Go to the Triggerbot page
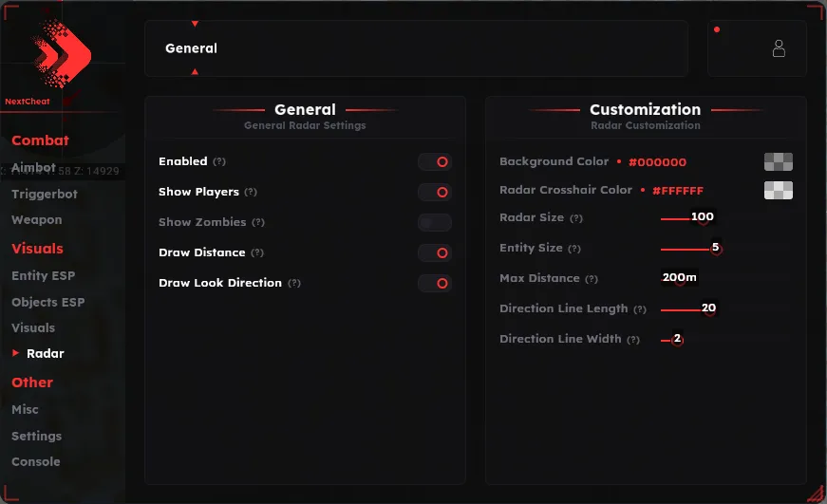 45,194
